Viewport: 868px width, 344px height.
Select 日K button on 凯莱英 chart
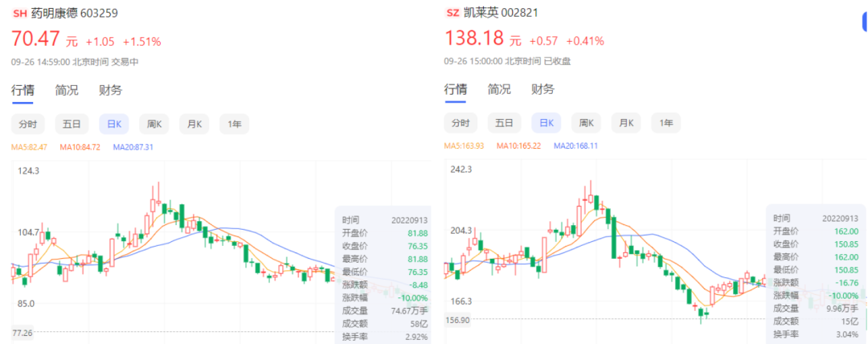546,123
